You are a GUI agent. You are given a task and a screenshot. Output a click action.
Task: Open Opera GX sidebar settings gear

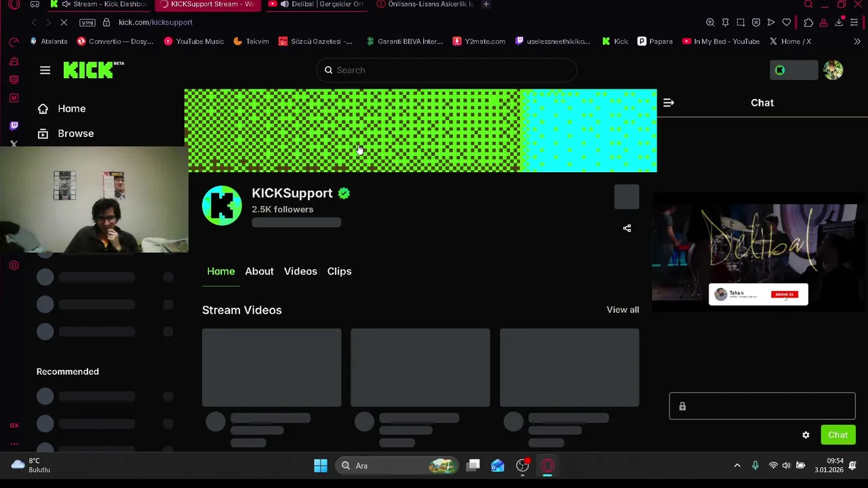click(x=14, y=266)
